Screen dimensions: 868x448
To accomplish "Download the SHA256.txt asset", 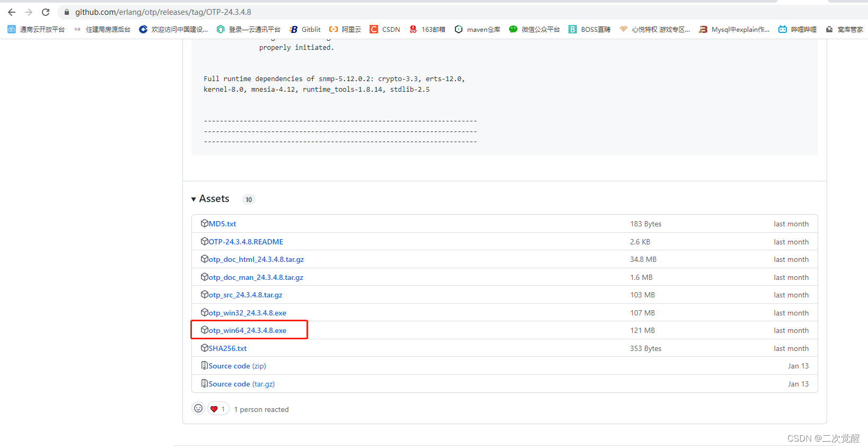I will [227, 348].
